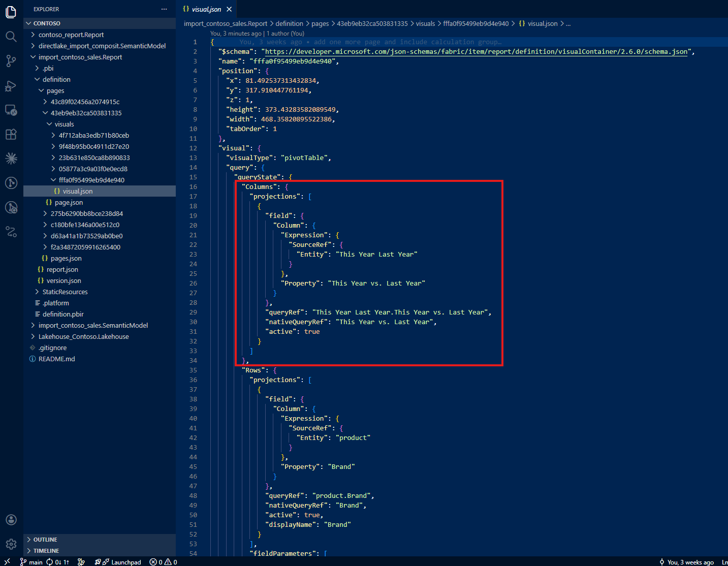The width and height of the screenshot is (728, 566).
Task: Click breadcrumb fffa0f95499eb9d4e940
Action: (476, 23)
